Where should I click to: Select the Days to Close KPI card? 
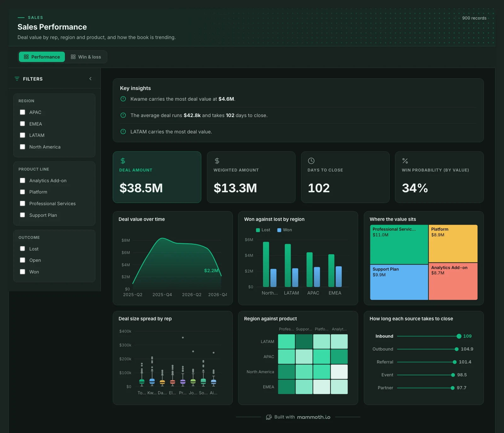click(x=345, y=177)
